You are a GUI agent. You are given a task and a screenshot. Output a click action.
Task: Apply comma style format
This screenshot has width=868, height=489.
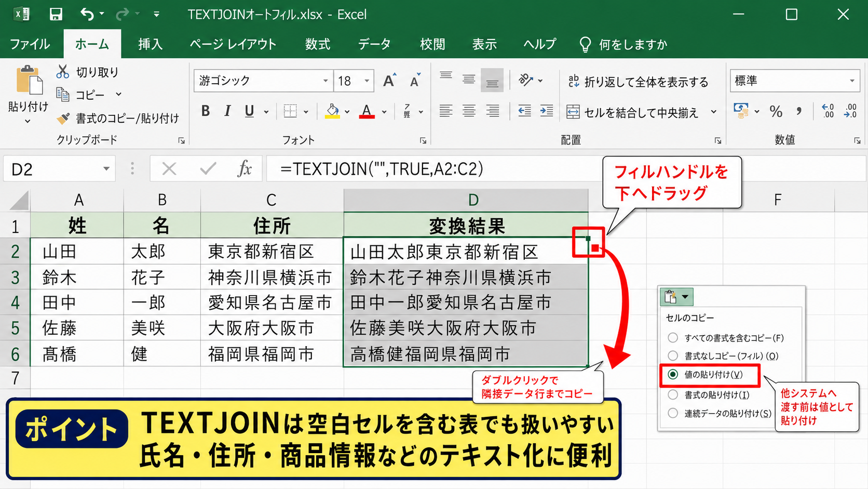799,111
